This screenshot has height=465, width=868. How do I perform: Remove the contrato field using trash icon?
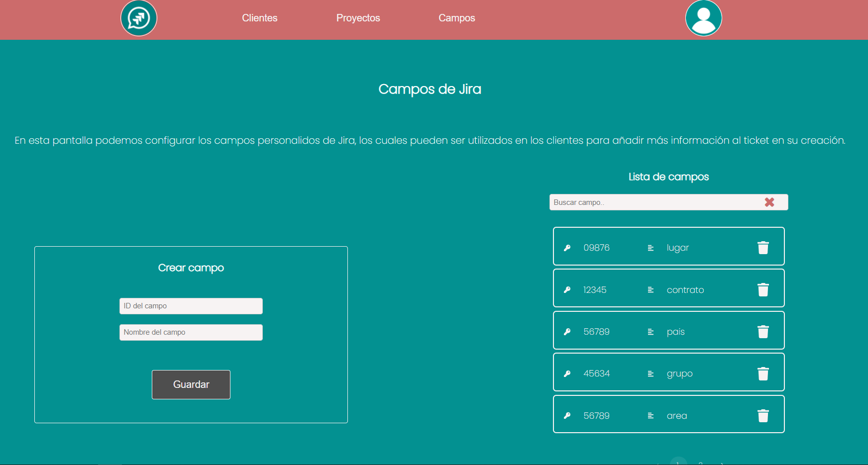coord(763,288)
